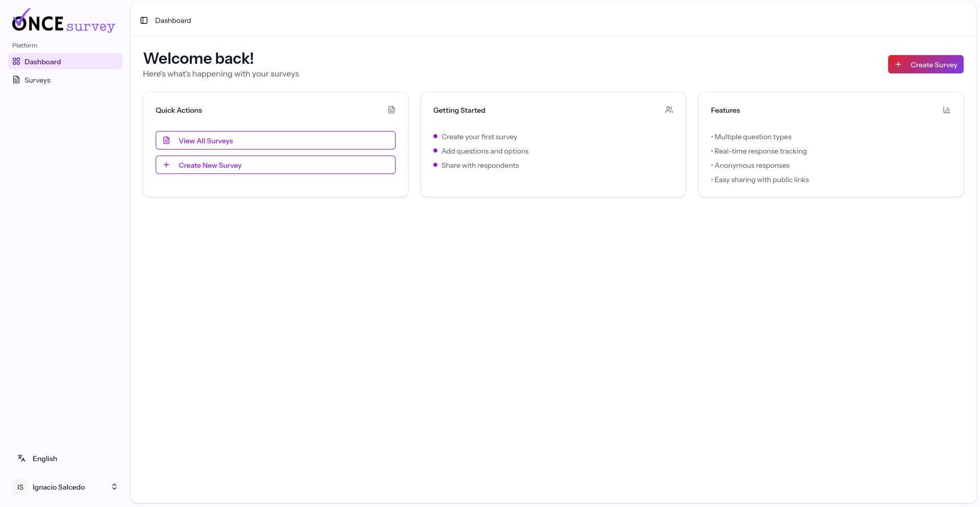980x507 pixels.
Task: Click the users icon on Getting Started card
Action: point(669,110)
